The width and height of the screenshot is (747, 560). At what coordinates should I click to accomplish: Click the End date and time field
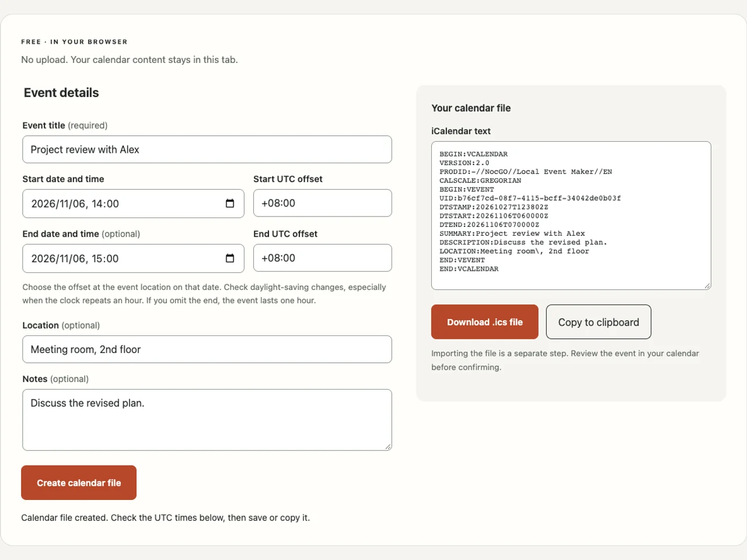click(x=133, y=258)
